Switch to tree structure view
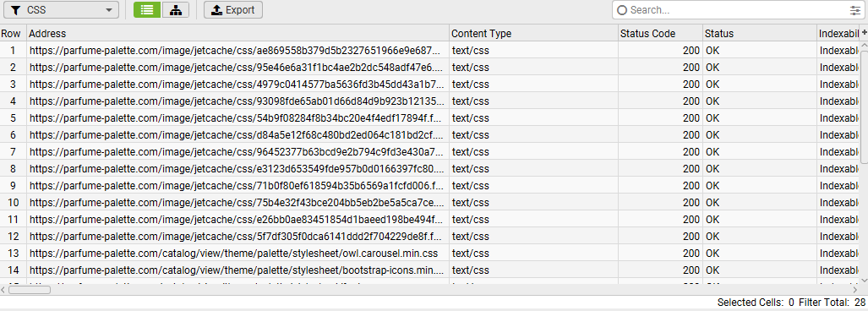The image size is (868, 311). [176, 9]
